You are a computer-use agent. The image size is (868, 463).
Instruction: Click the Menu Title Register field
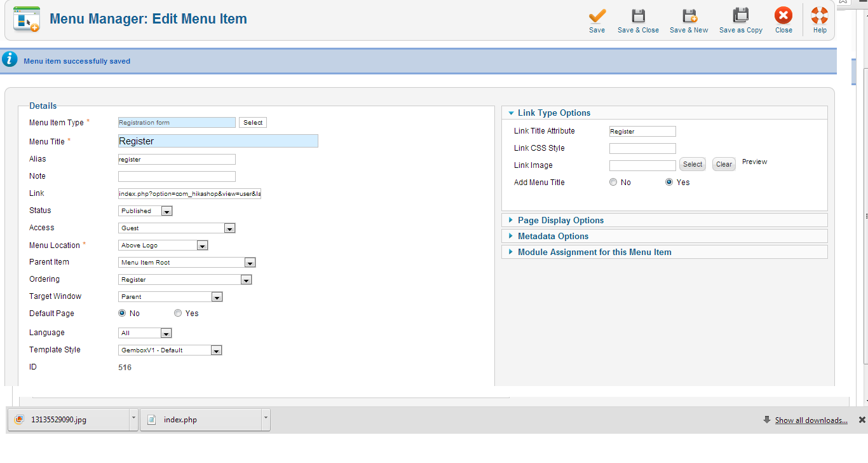click(218, 141)
